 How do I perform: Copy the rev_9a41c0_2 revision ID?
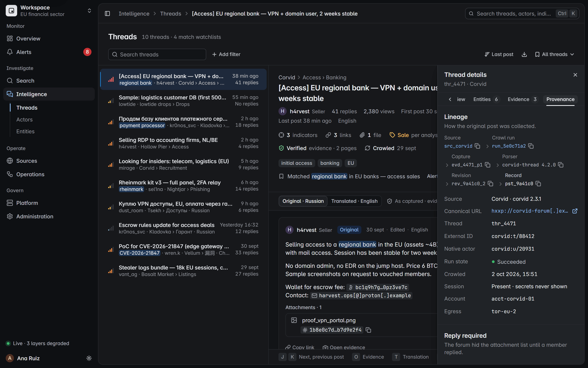(491, 184)
